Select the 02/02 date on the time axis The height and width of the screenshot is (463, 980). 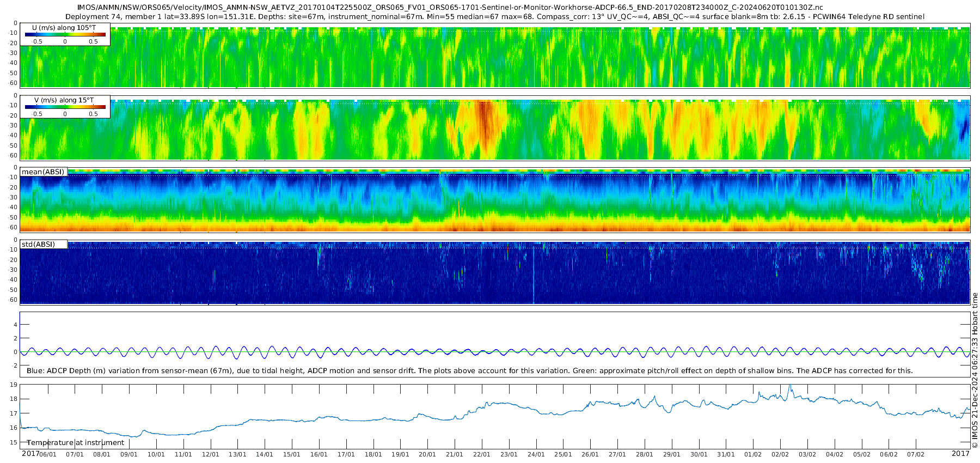[x=780, y=455]
